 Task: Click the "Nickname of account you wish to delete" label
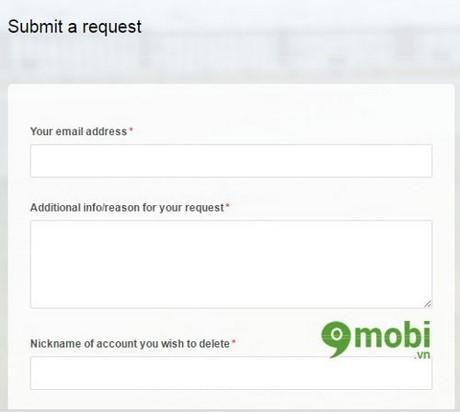pyautogui.click(x=130, y=344)
